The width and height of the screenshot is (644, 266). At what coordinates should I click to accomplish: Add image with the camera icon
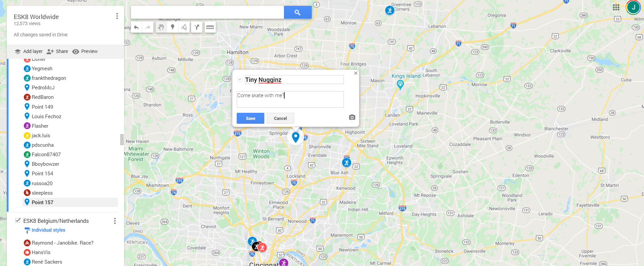(x=352, y=118)
